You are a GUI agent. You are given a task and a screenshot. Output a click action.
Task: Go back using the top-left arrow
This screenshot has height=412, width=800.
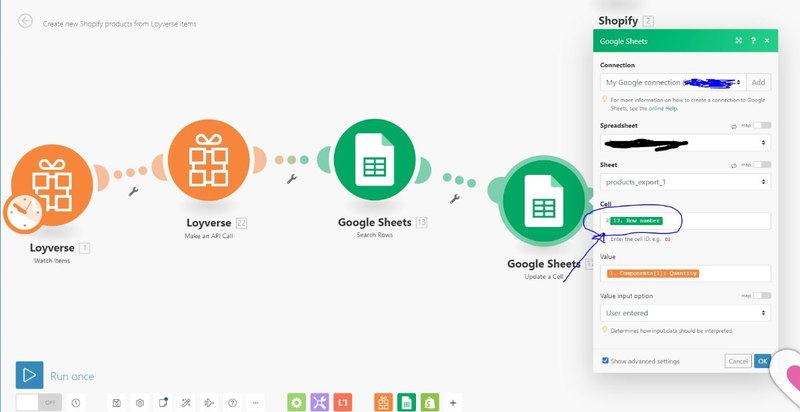point(25,21)
